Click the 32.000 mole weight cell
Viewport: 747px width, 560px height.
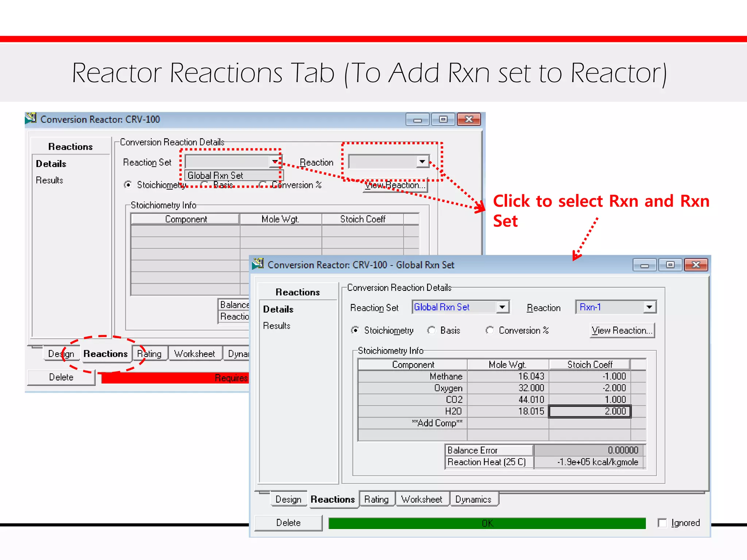[508, 388]
